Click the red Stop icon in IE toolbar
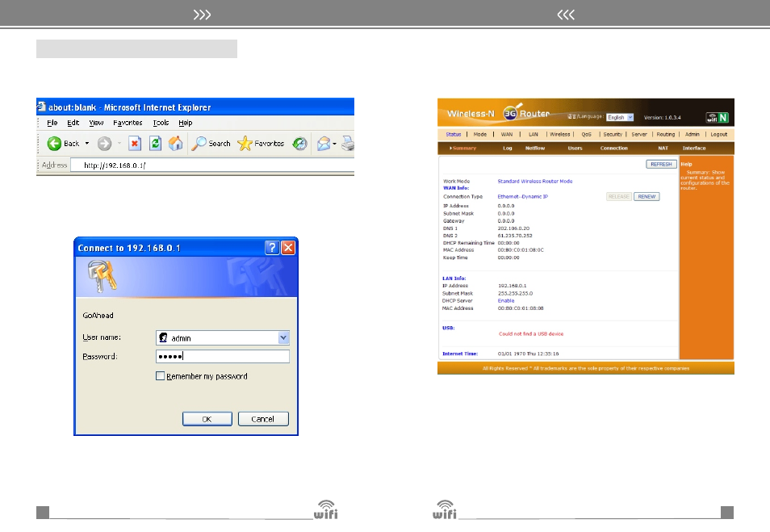770x532 pixels. [x=135, y=144]
